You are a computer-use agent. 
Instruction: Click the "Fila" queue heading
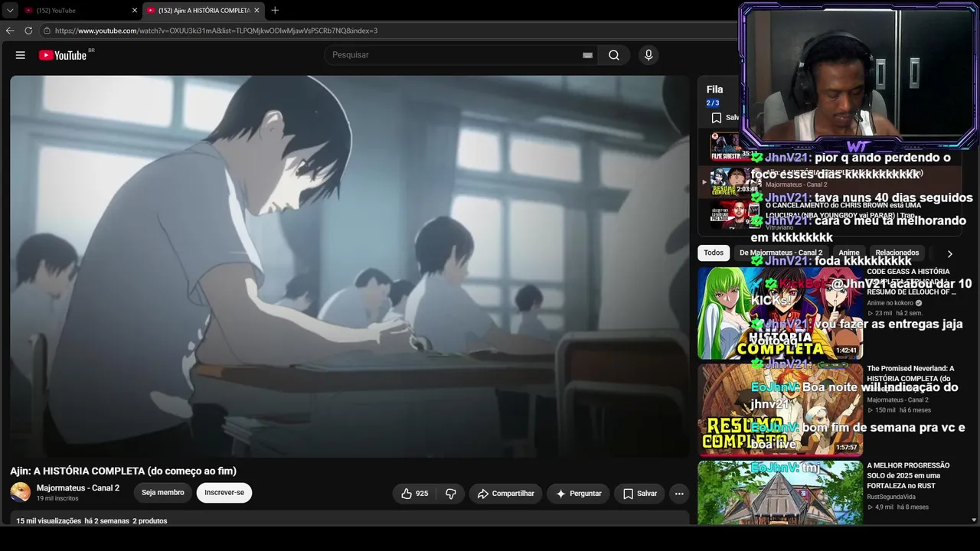click(715, 90)
